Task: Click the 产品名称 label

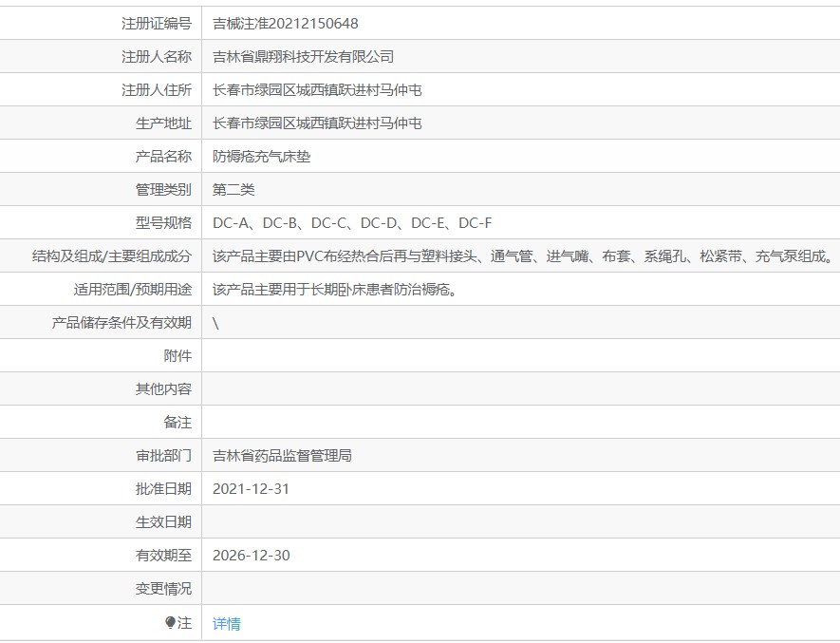Action: coord(163,157)
